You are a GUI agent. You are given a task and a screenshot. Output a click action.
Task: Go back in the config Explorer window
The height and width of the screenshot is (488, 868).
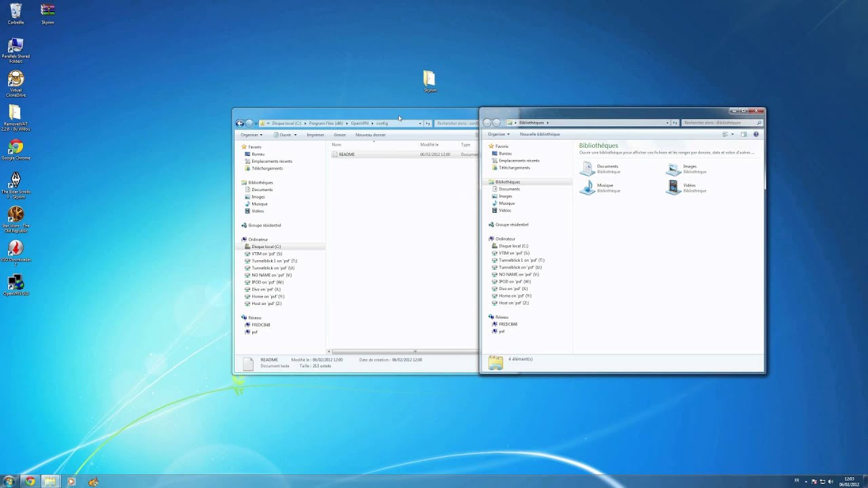(x=239, y=123)
